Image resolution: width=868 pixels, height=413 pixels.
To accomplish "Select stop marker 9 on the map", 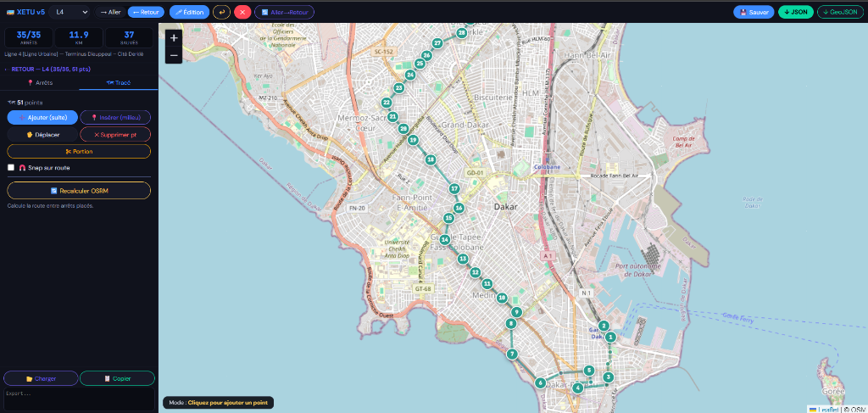I will click(516, 312).
